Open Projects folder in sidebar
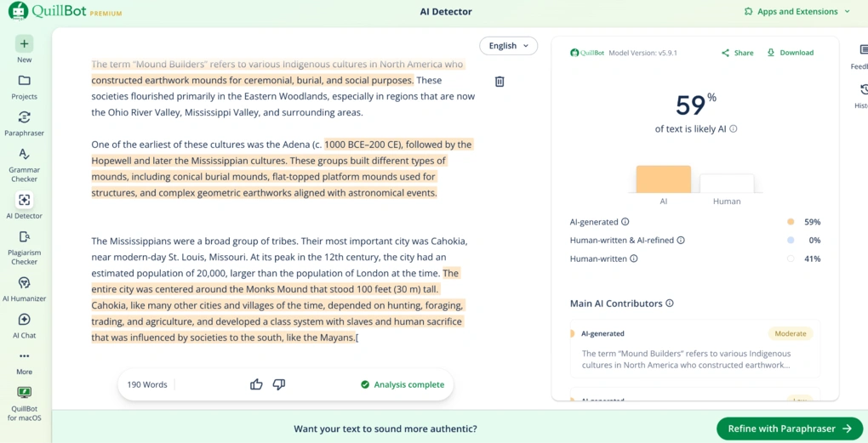 point(24,87)
